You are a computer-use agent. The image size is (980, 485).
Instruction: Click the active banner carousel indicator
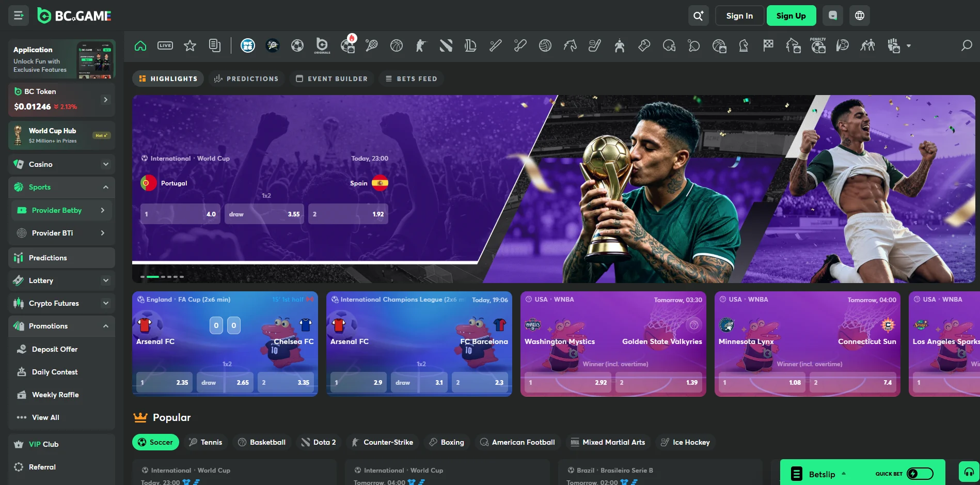coord(153,277)
